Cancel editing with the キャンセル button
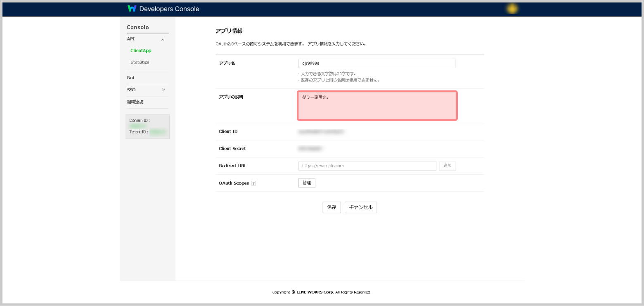Image resolution: width=644 pixels, height=306 pixels. click(360, 207)
